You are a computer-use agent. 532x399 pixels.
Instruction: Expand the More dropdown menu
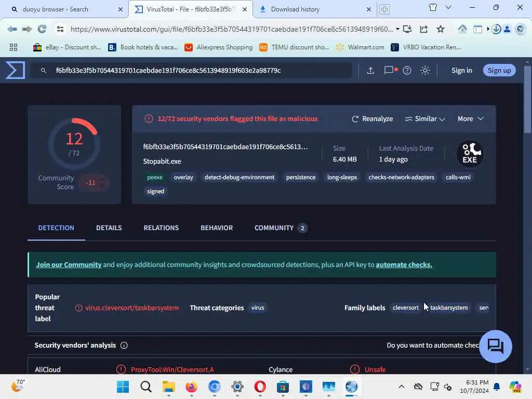(471, 119)
